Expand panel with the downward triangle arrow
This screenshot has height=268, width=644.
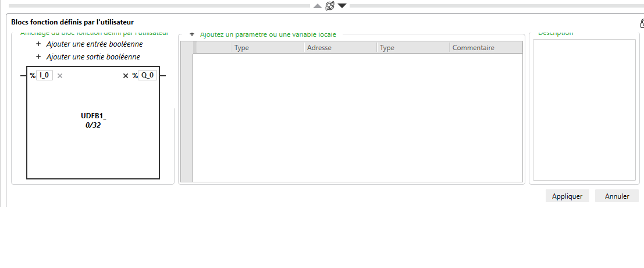click(x=342, y=6)
